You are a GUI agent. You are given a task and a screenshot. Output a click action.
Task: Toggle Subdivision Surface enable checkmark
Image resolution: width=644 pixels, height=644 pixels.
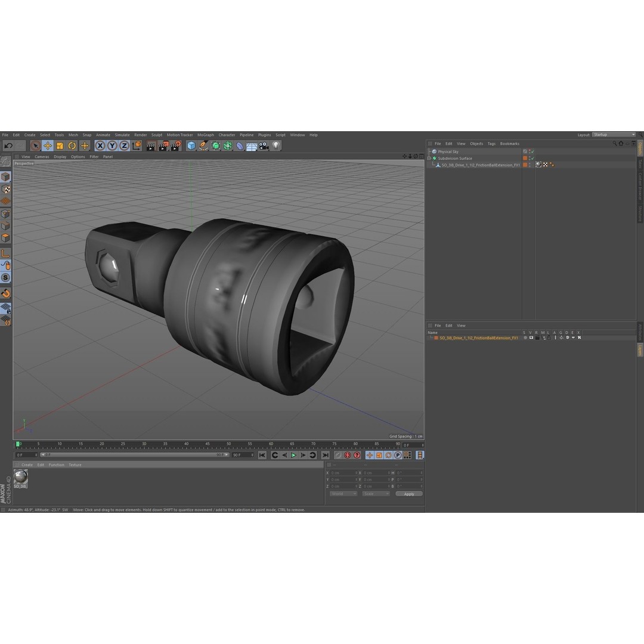(532, 158)
